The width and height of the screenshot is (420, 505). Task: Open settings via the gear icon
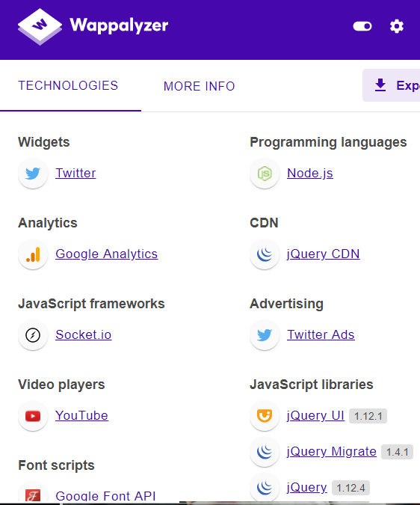coord(397,26)
